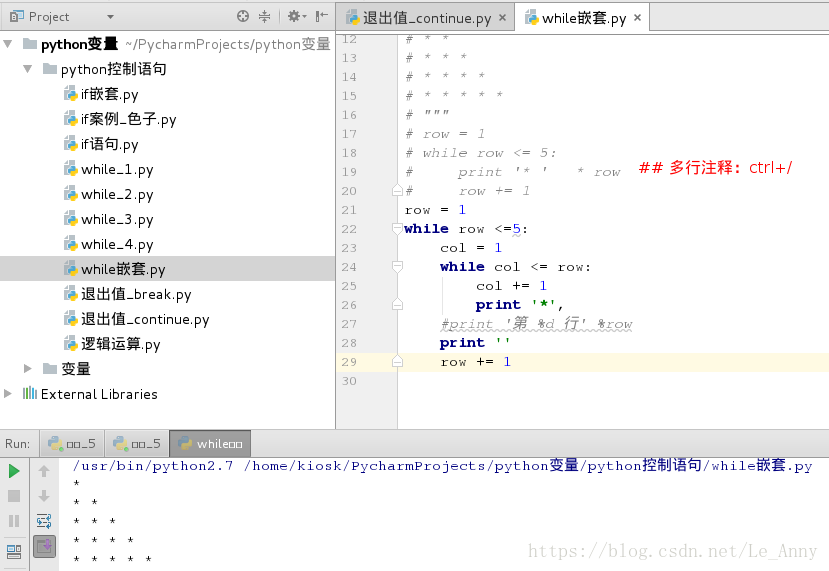Place cursor in 'print' on line 26
This screenshot has width=829, height=571.
point(498,305)
